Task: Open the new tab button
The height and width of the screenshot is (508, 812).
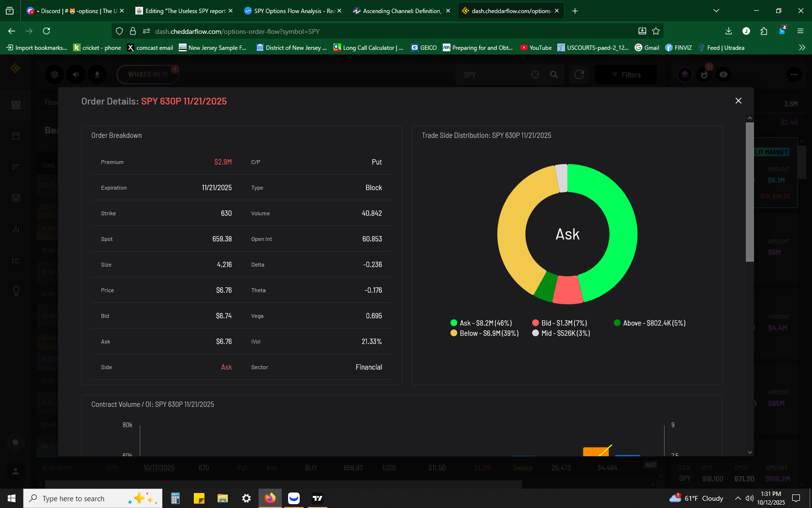Action: tap(575, 11)
